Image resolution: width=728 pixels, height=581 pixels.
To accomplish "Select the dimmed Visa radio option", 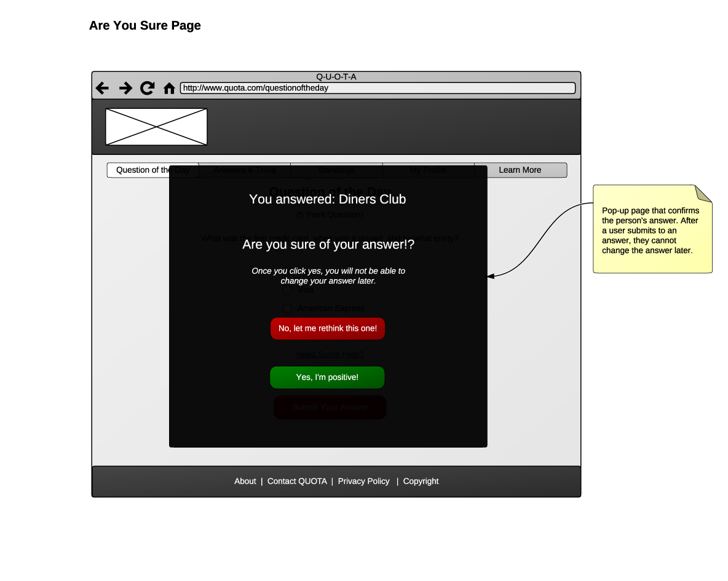I will point(287,290).
